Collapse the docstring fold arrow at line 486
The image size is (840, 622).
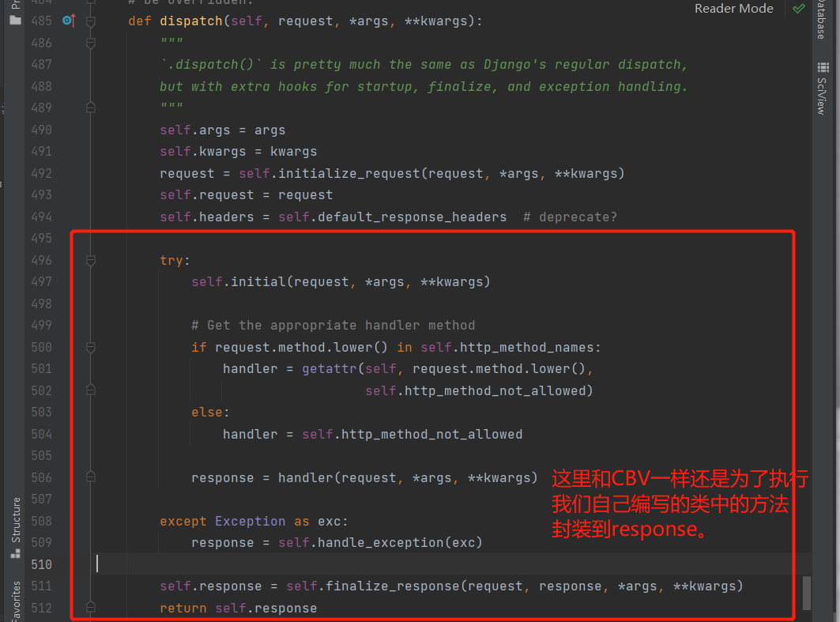coord(90,43)
